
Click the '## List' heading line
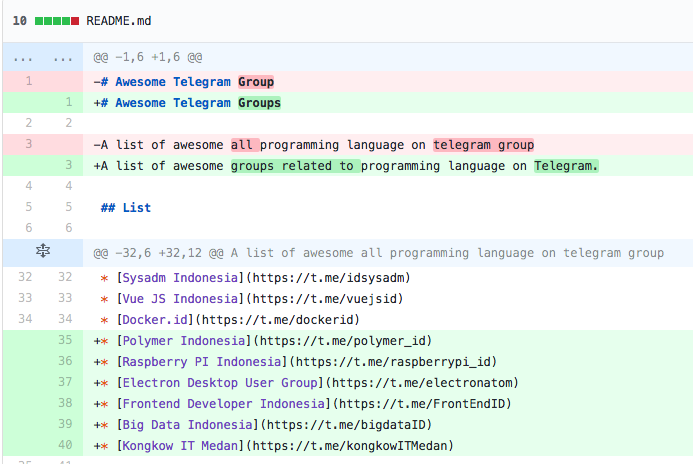[126, 208]
